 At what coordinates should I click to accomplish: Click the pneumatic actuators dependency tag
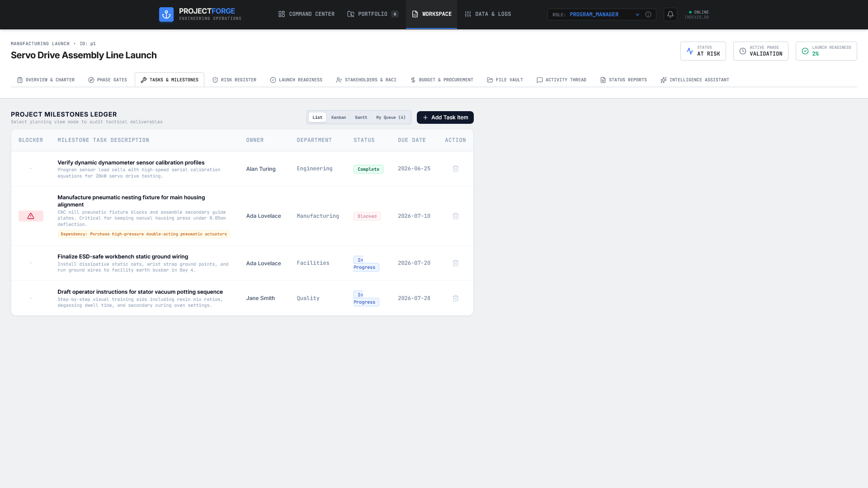[144, 234]
